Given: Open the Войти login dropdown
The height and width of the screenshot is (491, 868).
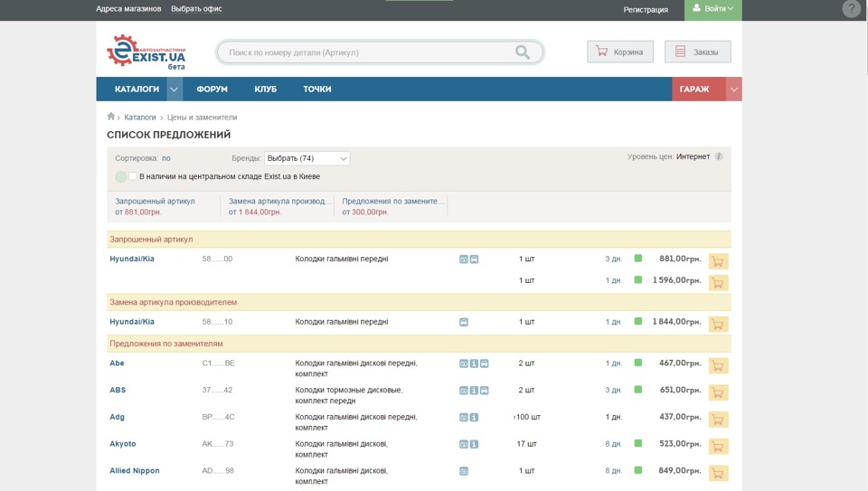Looking at the screenshot, I should [x=713, y=9].
